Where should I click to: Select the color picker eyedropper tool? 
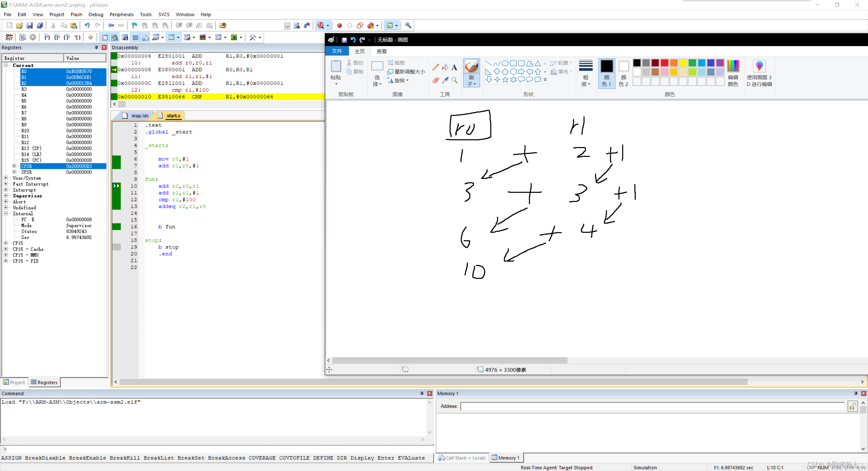[445, 80]
